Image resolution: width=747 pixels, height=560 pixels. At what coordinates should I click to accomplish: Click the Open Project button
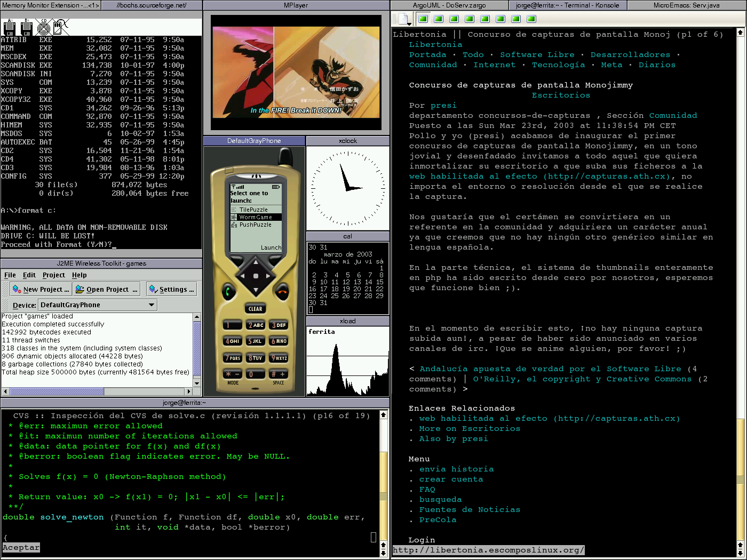107,289
